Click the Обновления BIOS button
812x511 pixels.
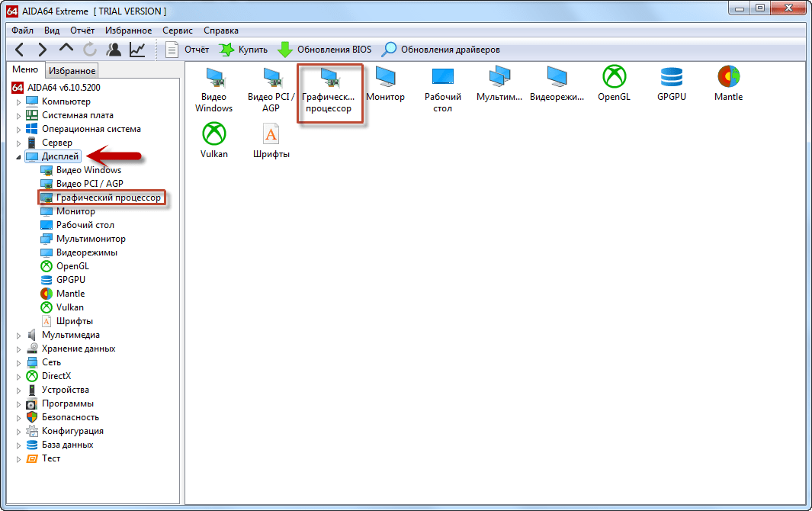[x=325, y=50]
